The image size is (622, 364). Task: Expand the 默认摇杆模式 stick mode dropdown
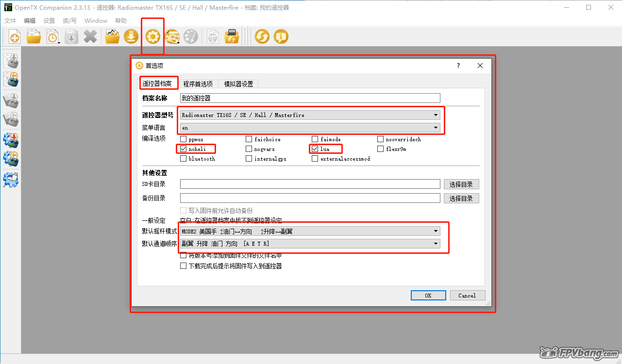tap(310, 231)
